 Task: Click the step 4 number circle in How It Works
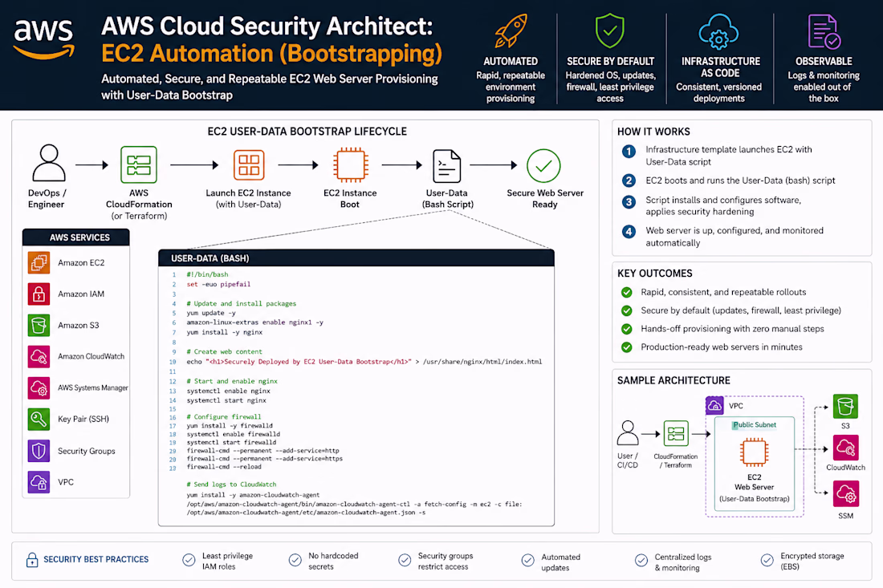[x=629, y=231]
